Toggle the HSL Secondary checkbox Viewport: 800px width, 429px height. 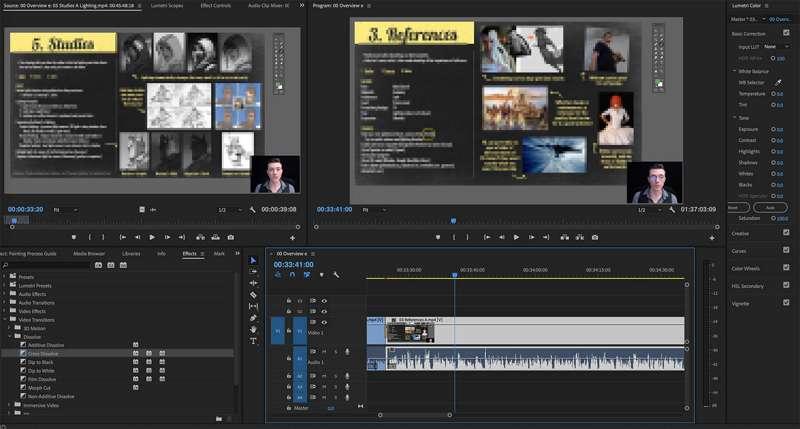coord(786,285)
